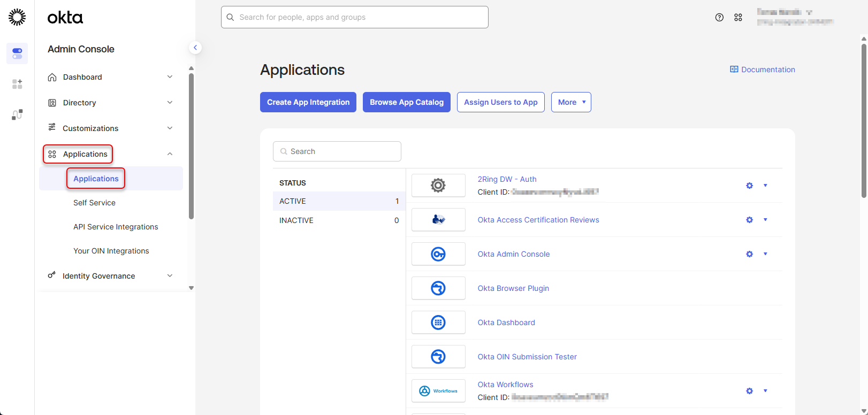This screenshot has width=868, height=415.
Task: Open the apps grid icon in header
Action: 738,18
